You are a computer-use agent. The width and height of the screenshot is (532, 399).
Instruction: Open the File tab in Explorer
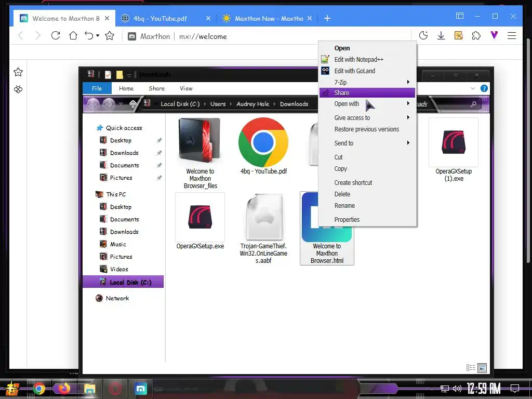(97, 88)
